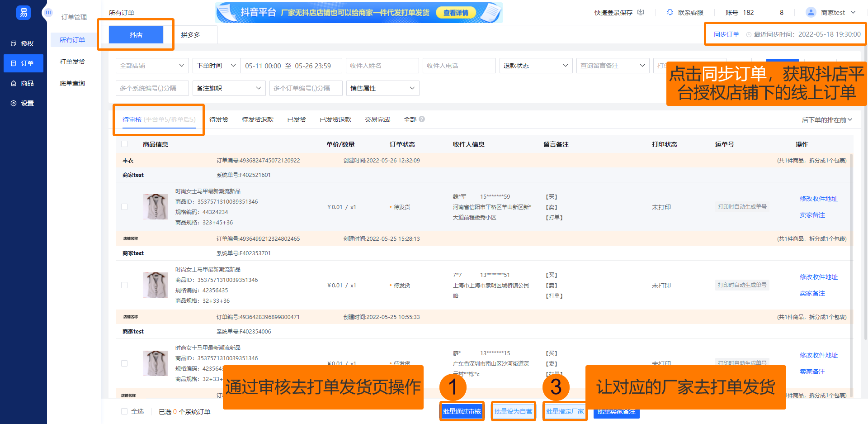Click the customer service headset icon
The height and width of the screenshot is (424, 868).
pyautogui.click(x=670, y=12)
